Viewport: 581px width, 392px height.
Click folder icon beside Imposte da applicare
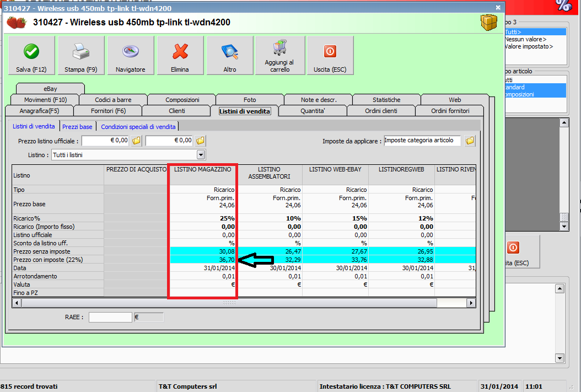click(x=470, y=141)
